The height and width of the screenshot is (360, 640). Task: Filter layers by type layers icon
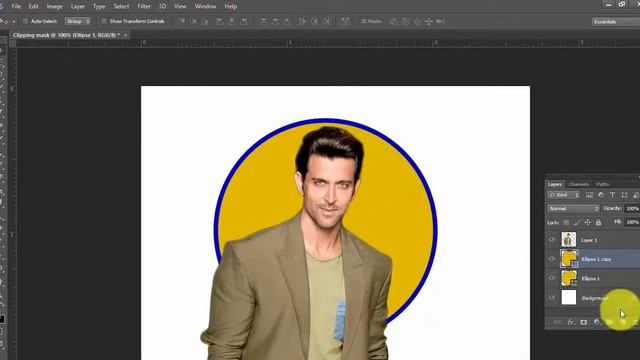point(612,195)
